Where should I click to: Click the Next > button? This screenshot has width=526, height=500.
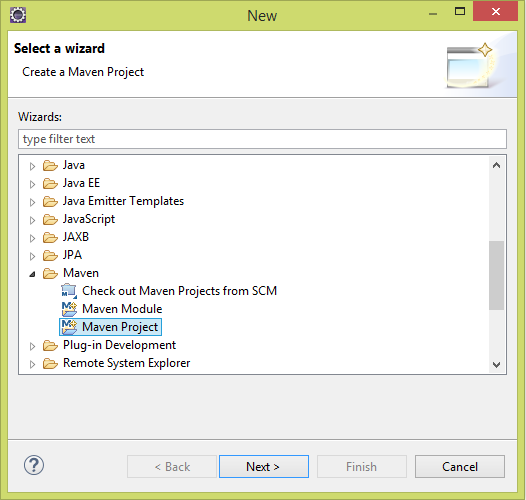click(264, 466)
